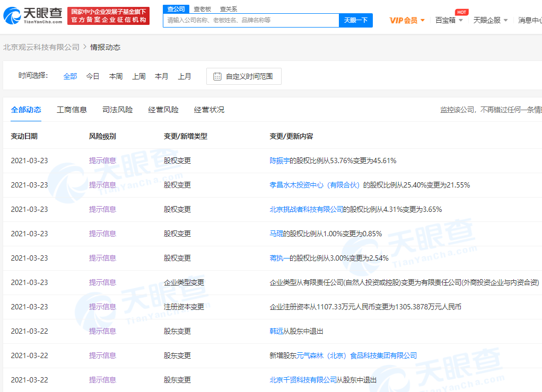Open 马琨 shareholder link
This screenshot has width=542, height=392.
coord(276,234)
